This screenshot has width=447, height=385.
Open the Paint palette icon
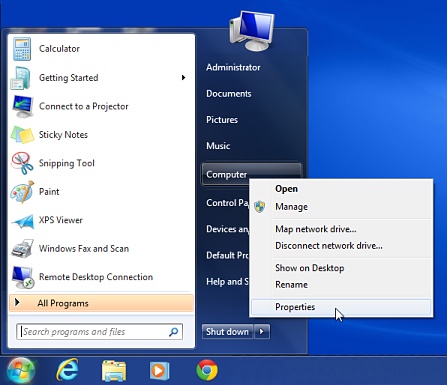22,192
